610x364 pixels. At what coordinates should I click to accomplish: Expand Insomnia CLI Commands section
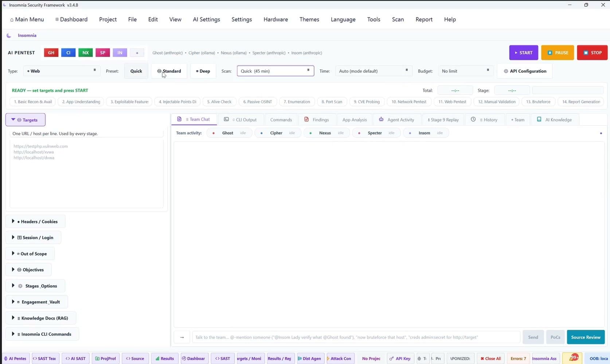[42, 334]
